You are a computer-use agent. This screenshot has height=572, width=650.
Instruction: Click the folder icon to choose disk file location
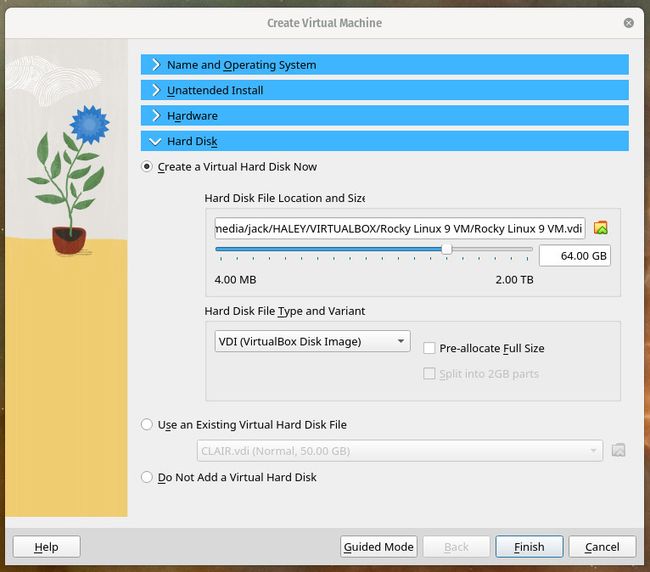(x=600, y=228)
